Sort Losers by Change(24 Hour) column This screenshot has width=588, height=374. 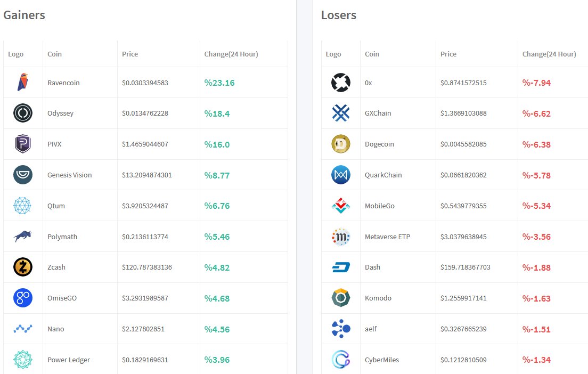click(549, 54)
